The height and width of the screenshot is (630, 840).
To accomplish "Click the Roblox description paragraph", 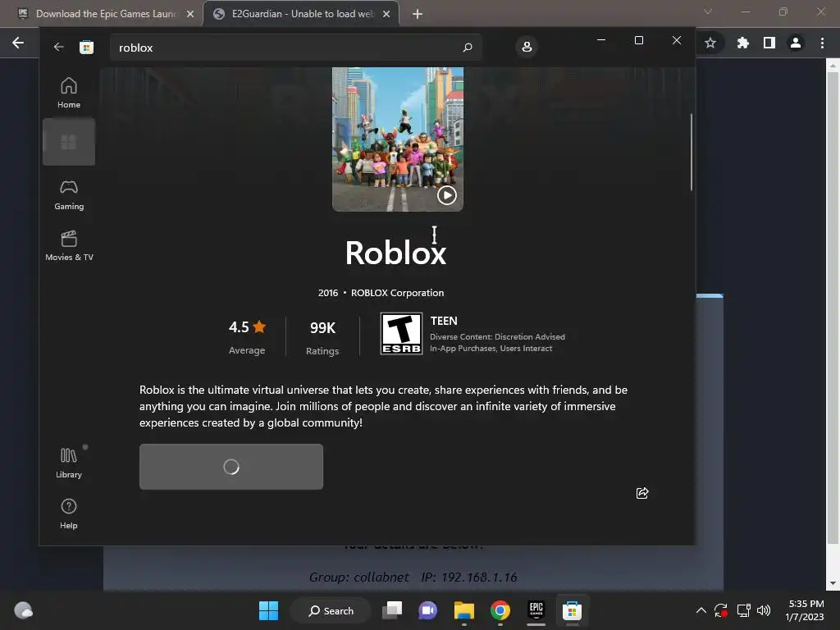I will [384, 406].
